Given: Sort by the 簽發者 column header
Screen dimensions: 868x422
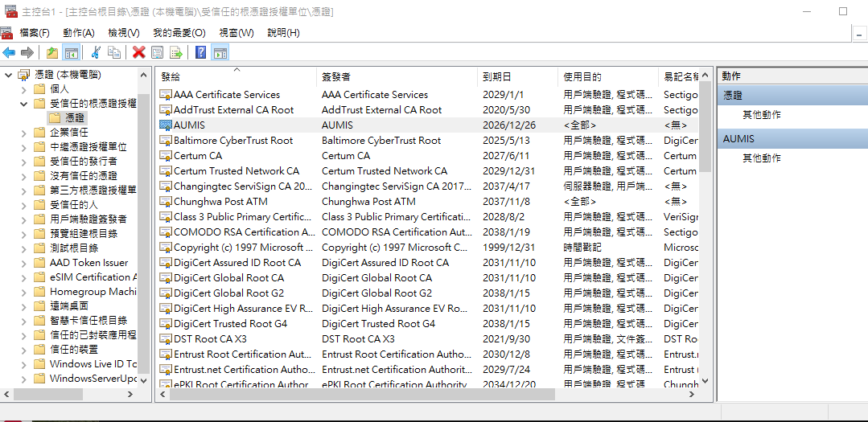Looking at the screenshot, I should click(x=397, y=77).
